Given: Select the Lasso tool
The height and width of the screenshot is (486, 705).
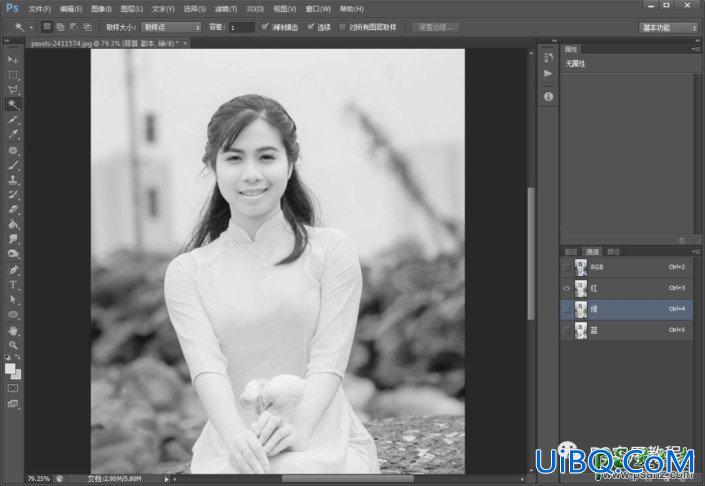Looking at the screenshot, I should pyautogui.click(x=13, y=89).
